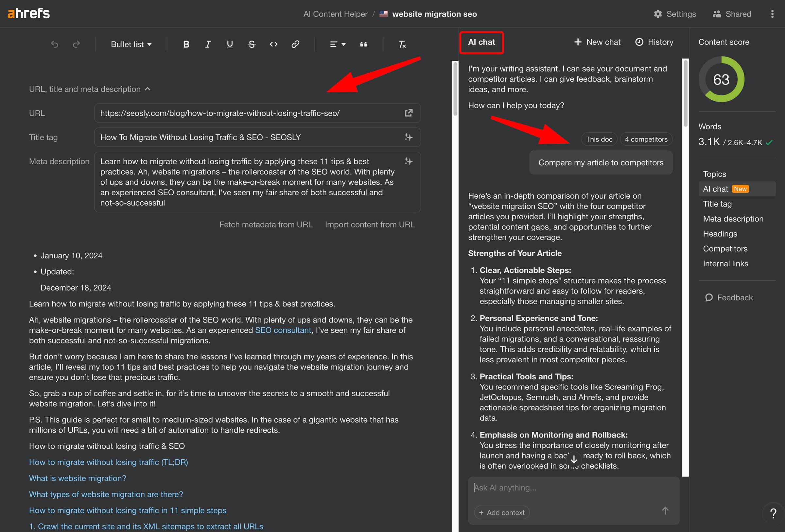
Task: Open chat History
Action: click(x=654, y=42)
